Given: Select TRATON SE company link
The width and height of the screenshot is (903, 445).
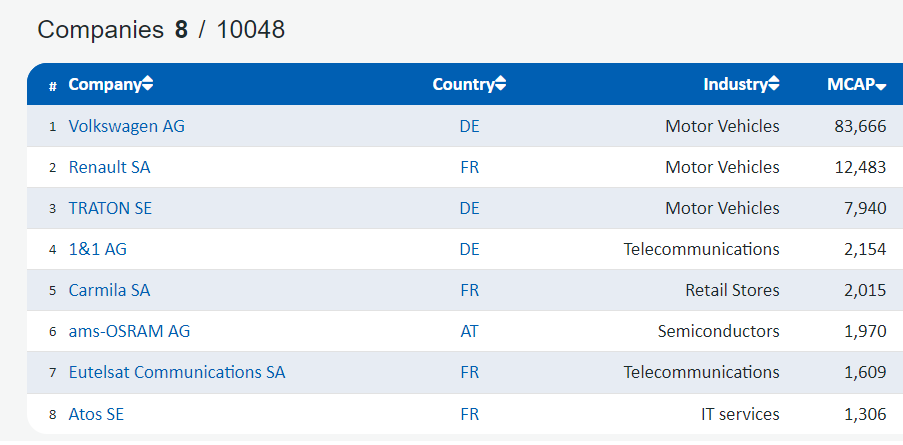Looking at the screenshot, I should click(x=110, y=208).
